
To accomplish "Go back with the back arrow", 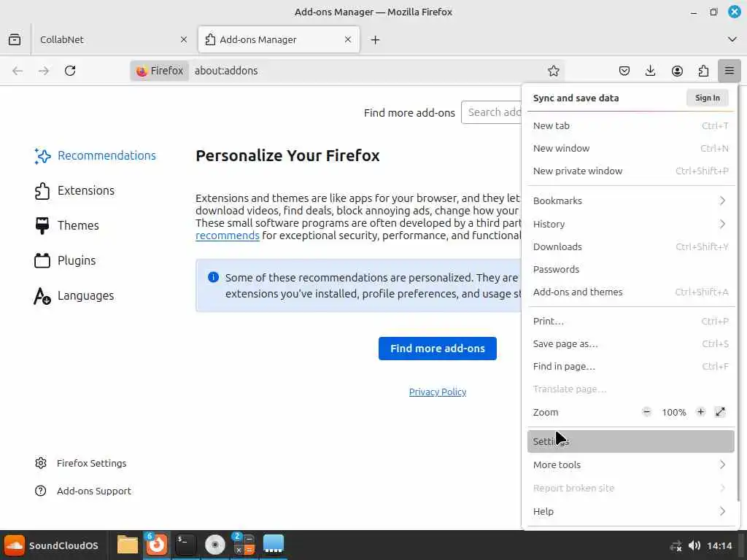I will pos(18,71).
